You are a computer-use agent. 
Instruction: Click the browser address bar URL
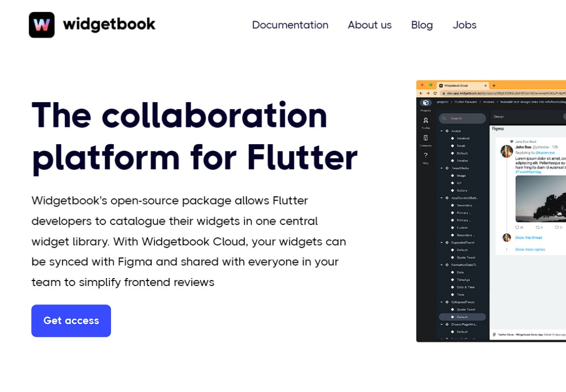[507, 93]
